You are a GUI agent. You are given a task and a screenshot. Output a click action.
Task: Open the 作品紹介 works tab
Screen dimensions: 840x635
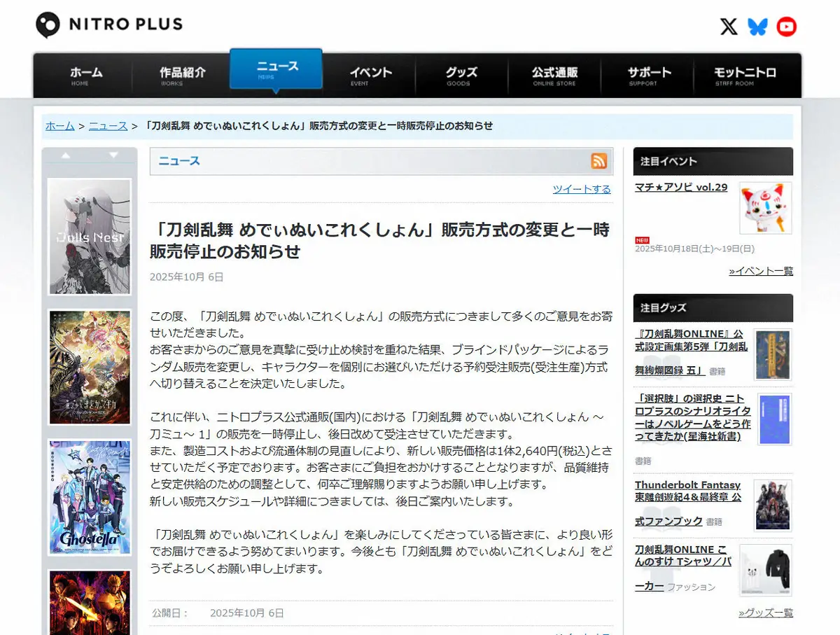182,76
